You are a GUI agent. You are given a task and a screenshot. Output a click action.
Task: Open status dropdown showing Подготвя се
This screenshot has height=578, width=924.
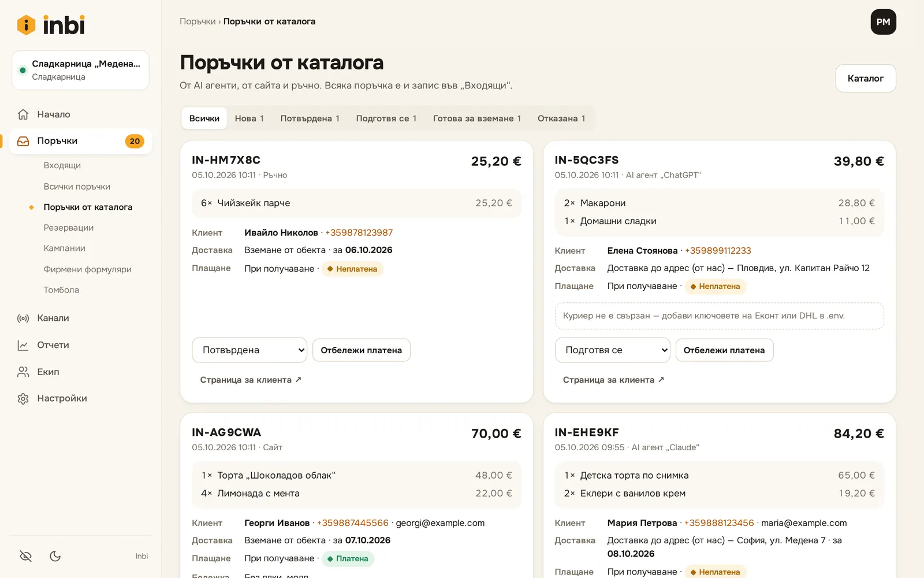pos(612,350)
